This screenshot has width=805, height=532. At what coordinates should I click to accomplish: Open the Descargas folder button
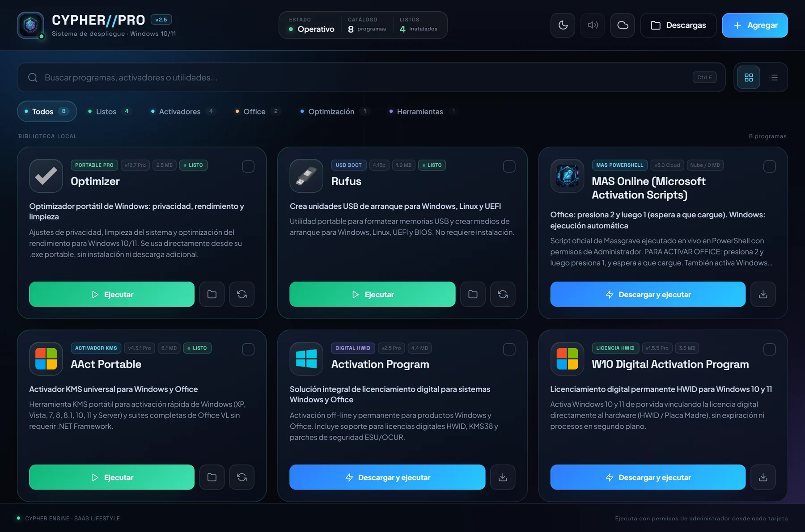point(678,25)
